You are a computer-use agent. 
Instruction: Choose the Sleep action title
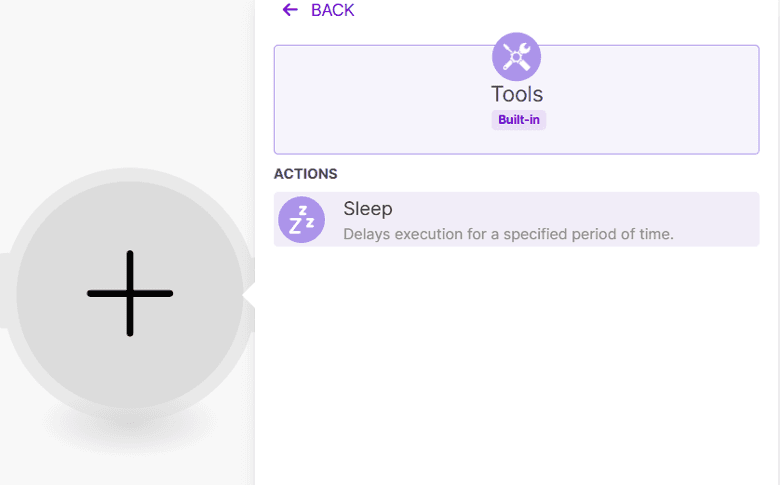coord(368,209)
